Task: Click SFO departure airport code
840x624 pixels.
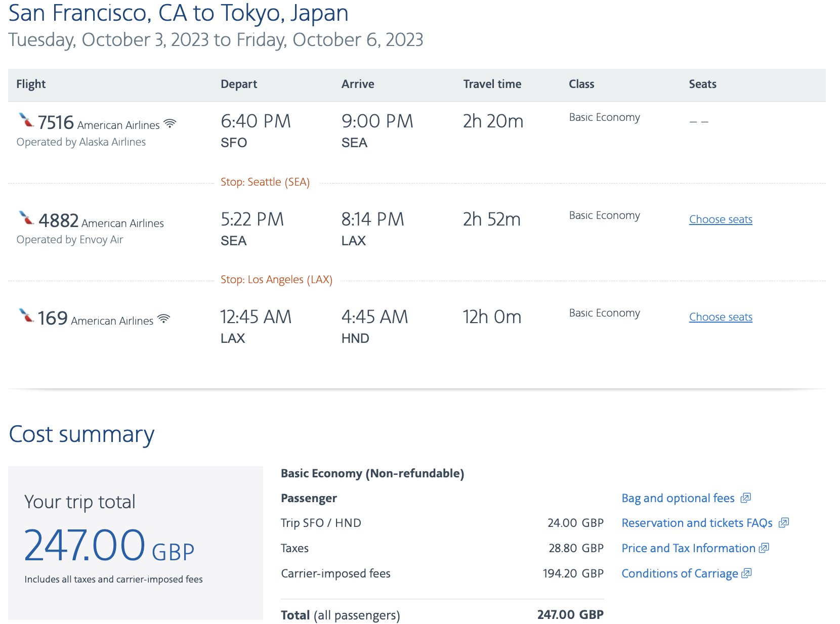Action: point(234,143)
